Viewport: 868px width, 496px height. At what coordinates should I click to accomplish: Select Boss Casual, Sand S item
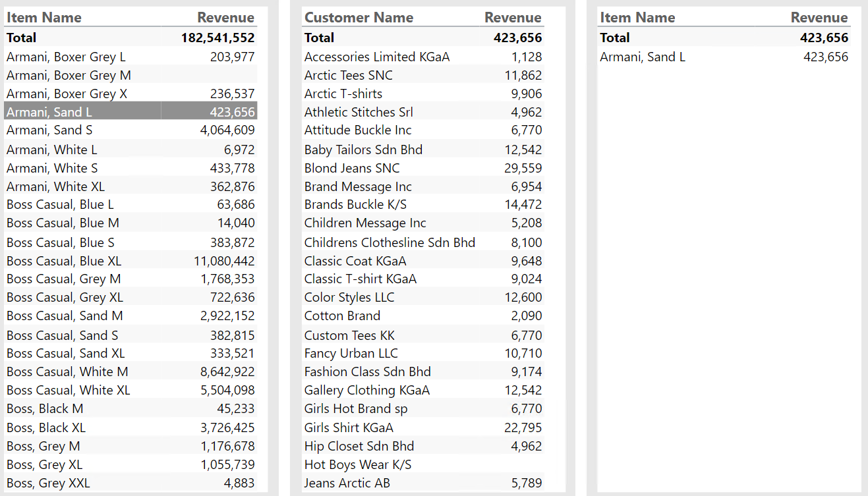point(63,335)
